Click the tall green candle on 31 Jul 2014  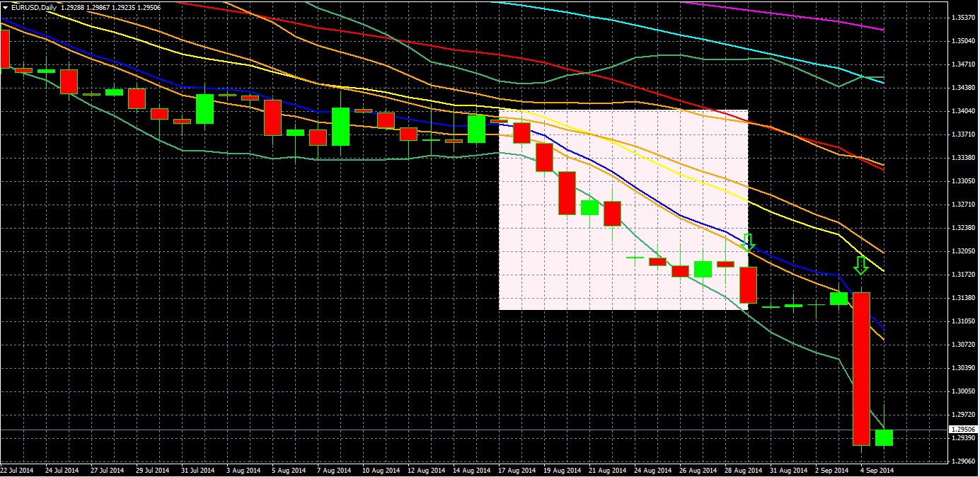(x=204, y=109)
